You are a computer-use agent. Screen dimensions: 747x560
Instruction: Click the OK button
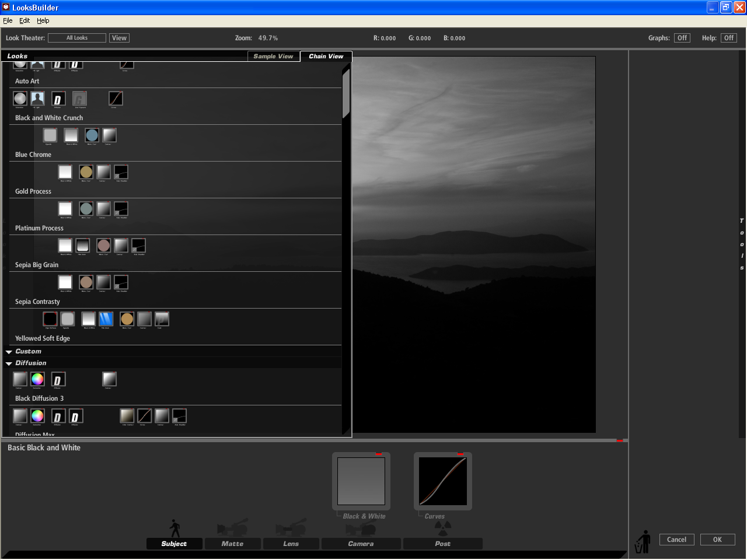point(717,540)
